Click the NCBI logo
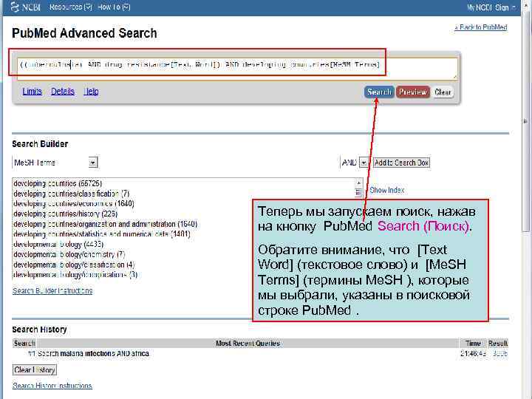 (x=25, y=7)
